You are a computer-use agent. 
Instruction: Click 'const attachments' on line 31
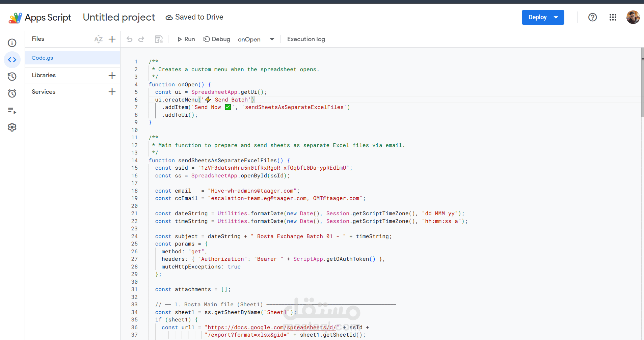[183, 289]
